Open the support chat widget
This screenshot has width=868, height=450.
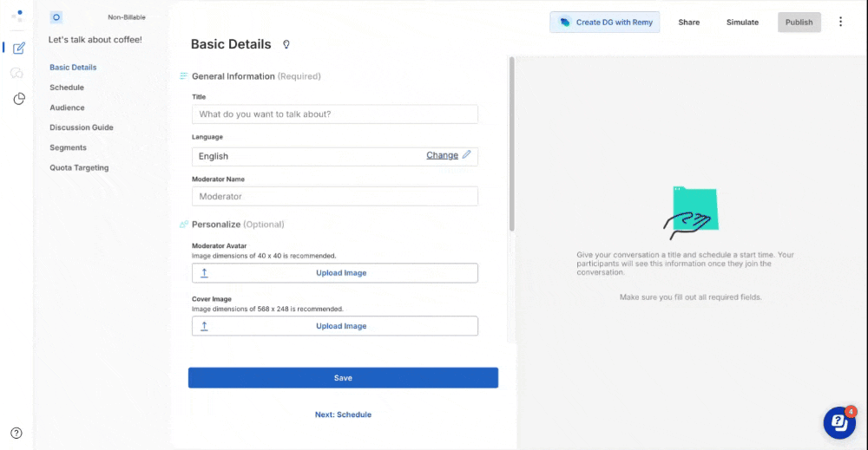(839, 422)
